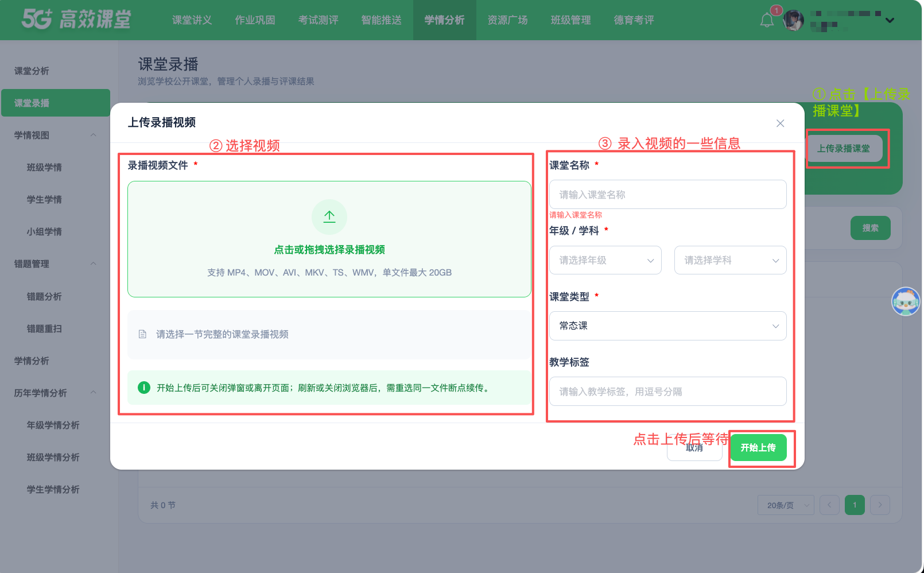Click the file document icon in hint row

click(x=142, y=334)
